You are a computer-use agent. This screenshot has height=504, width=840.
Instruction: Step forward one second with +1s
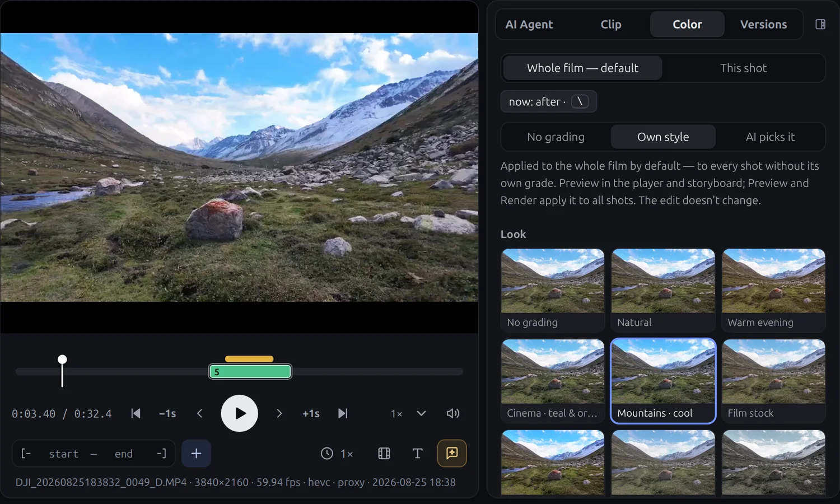coord(311,413)
